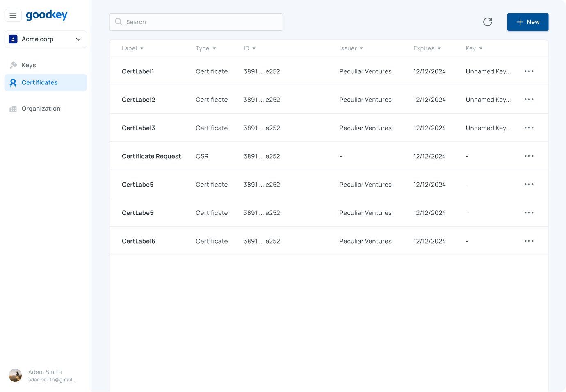Expand the Acme corp organization selector

pyautogui.click(x=78, y=39)
